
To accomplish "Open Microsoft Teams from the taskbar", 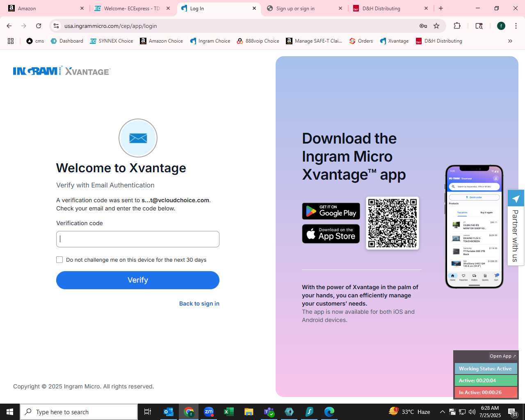I will [x=269, y=412].
